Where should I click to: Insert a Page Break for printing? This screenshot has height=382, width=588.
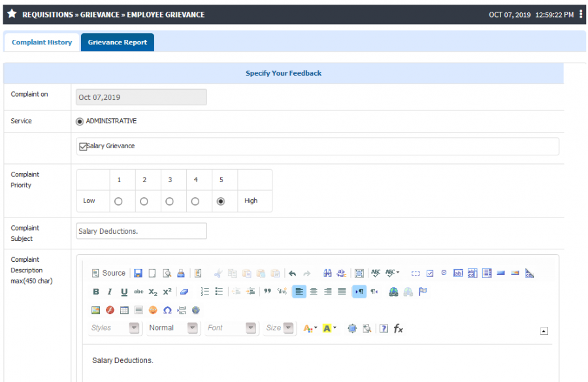(x=182, y=310)
